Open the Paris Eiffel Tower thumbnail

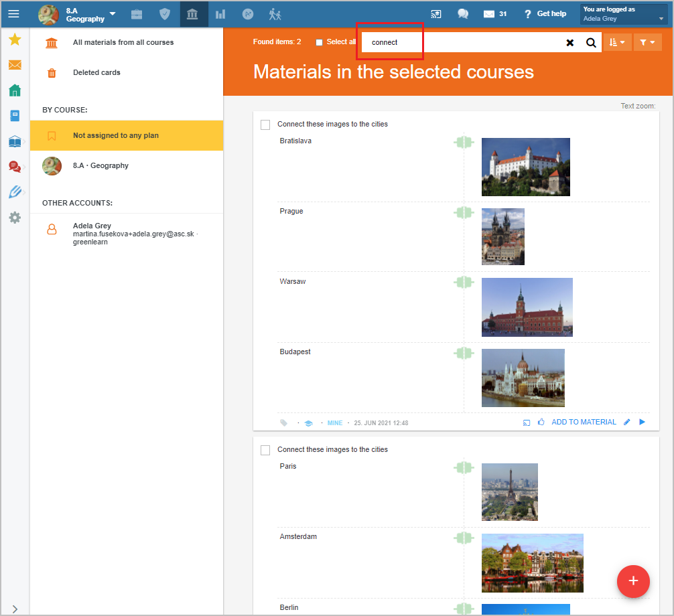click(x=510, y=492)
